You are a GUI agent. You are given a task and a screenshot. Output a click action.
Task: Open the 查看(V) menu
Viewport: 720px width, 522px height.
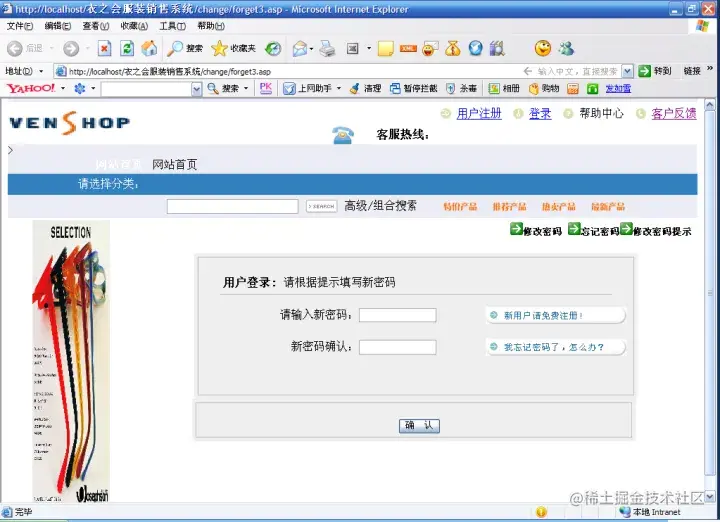point(96,26)
